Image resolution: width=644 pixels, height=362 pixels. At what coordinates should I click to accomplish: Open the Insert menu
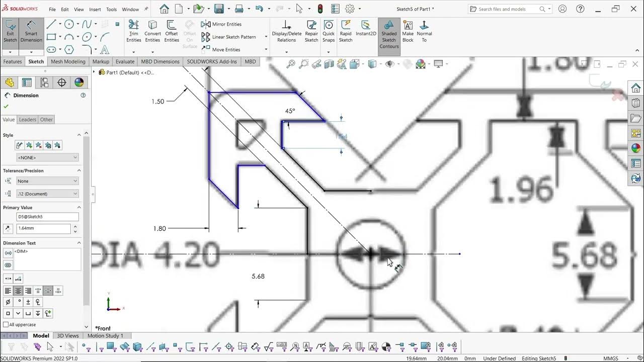(x=95, y=9)
